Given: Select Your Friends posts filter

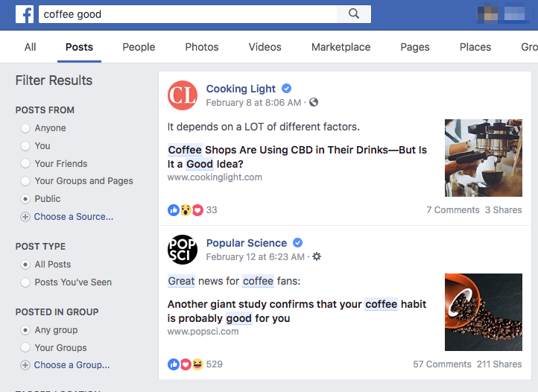Looking at the screenshot, I should point(25,164).
